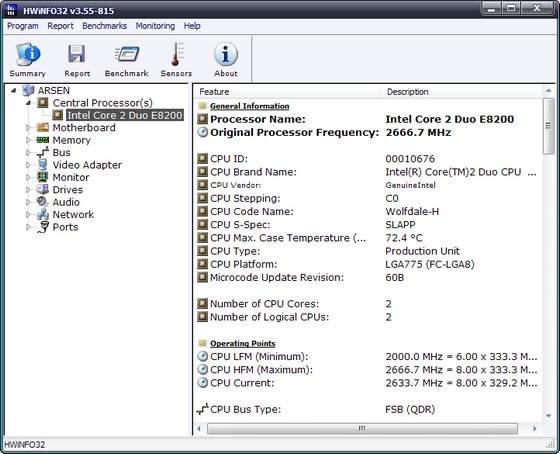Open the Program menu

23,26
